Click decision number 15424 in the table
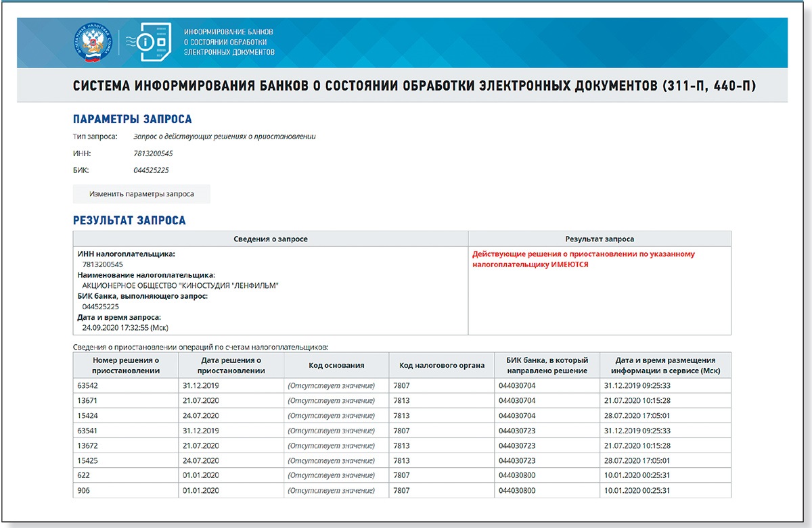The image size is (812, 528). (x=89, y=415)
